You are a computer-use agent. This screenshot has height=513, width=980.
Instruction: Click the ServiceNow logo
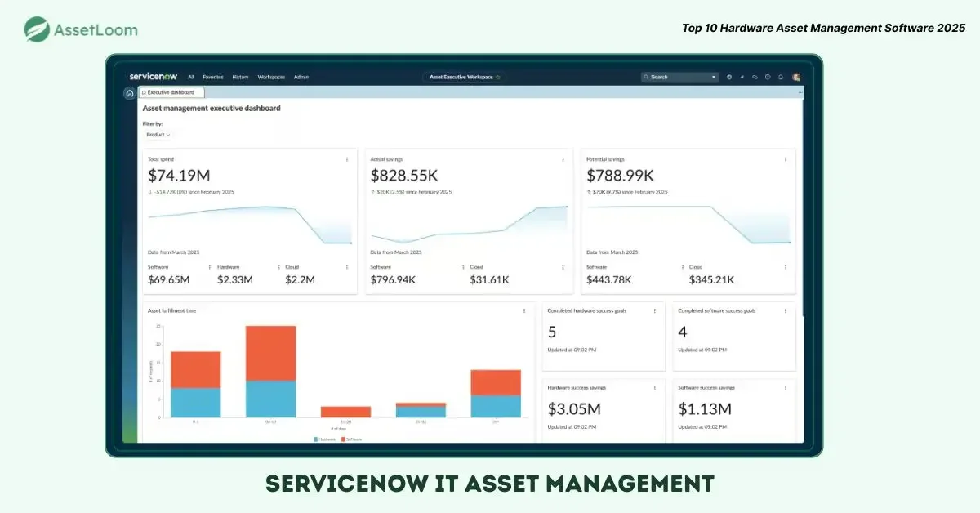153,76
